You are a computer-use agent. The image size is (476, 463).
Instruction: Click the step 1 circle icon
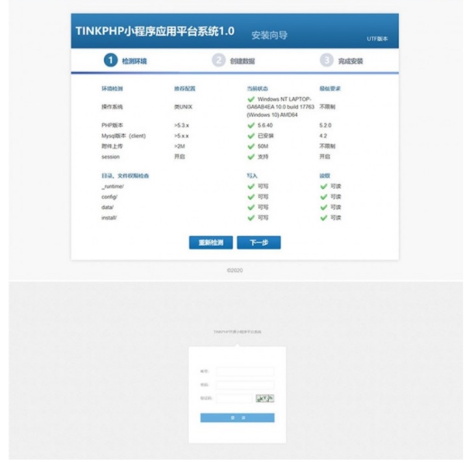[110, 60]
